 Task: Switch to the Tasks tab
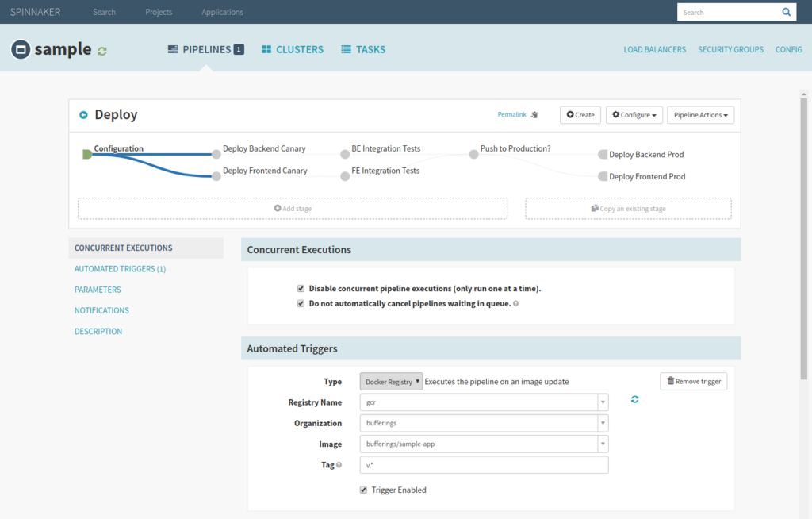363,49
